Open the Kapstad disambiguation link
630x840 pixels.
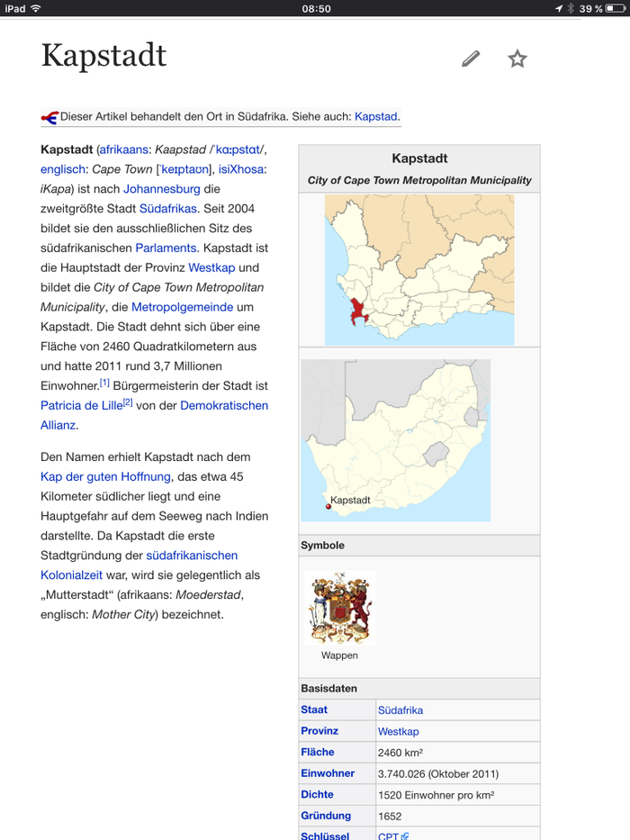(375, 116)
